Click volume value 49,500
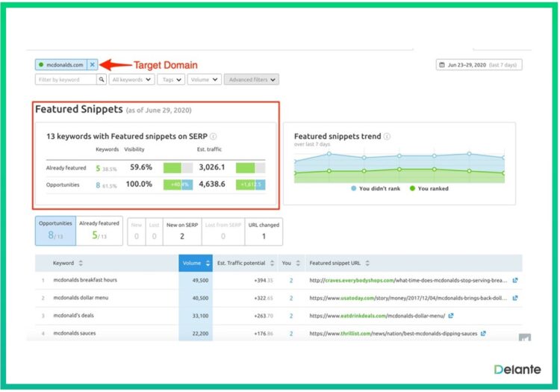The width and height of the screenshot is (560, 392). (x=200, y=281)
